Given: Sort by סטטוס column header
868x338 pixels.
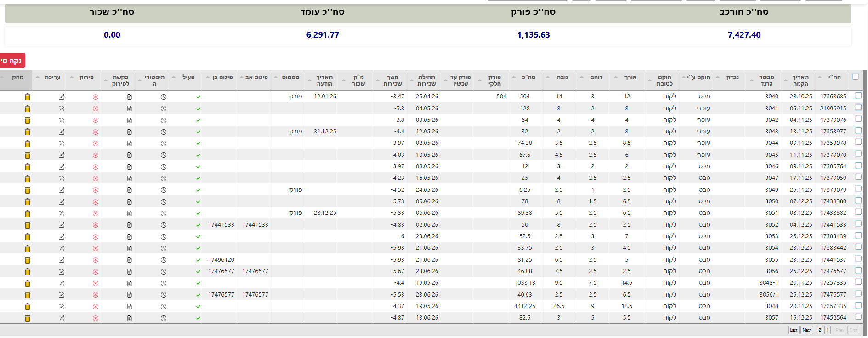Looking at the screenshot, I should click(290, 77).
